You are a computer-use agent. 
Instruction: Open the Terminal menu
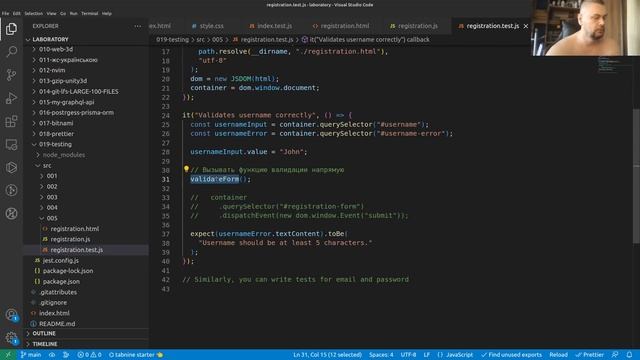tap(89, 13)
